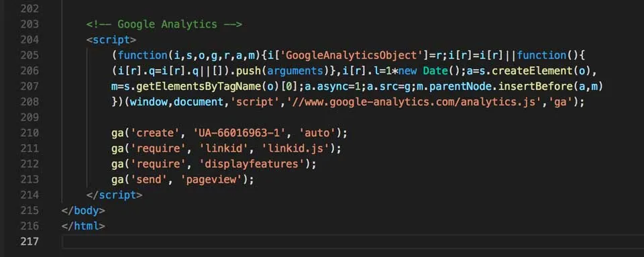This screenshot has width=644, height=257.
Task: Click line number 216 in the gutter
Action: click(29, 226)
